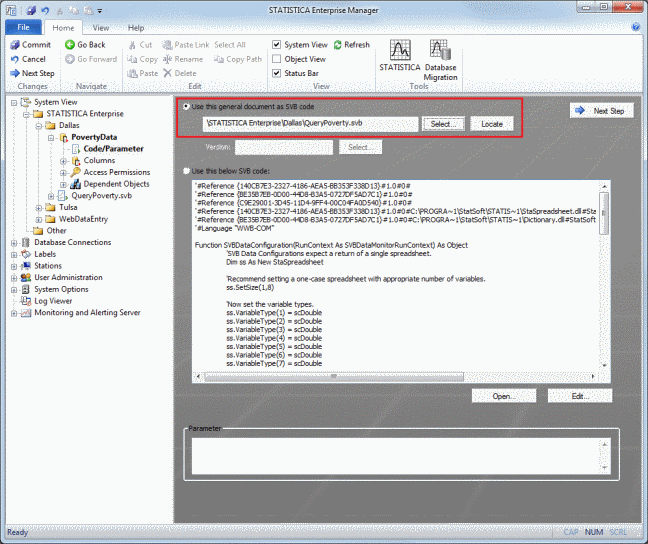The height and width of the screenshot is (544, 648).
Task: Click the Next Step button in the pane
Action: 602,111
